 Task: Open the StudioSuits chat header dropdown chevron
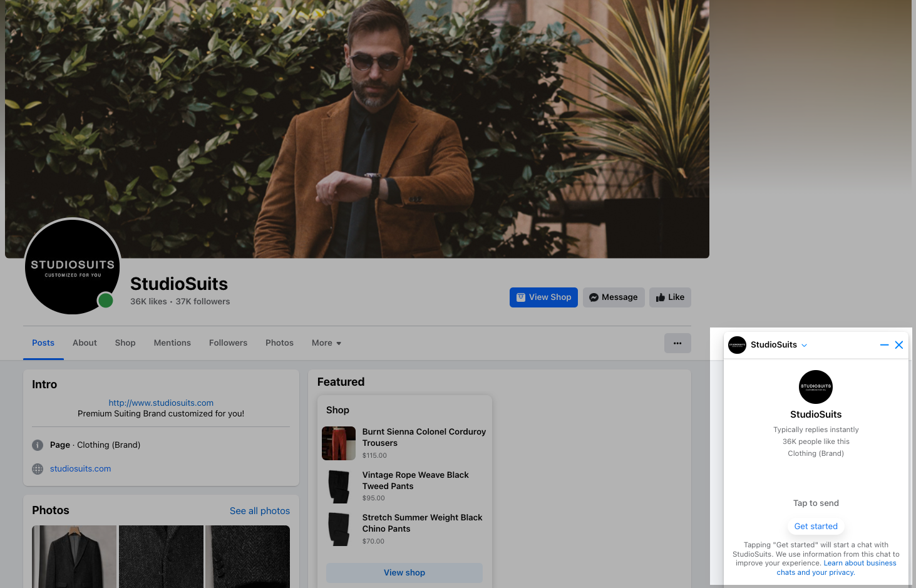coord(805,345)
